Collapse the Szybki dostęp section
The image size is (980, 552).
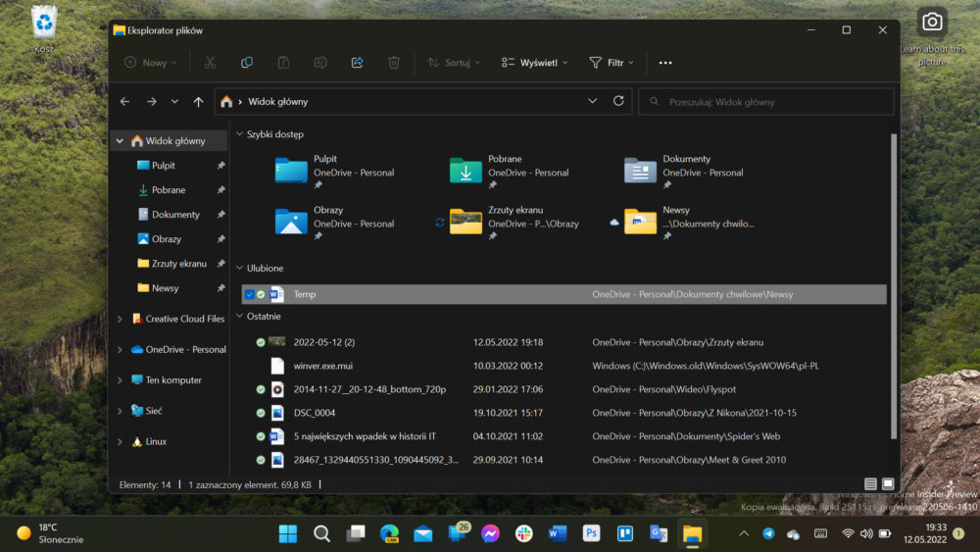239,133
